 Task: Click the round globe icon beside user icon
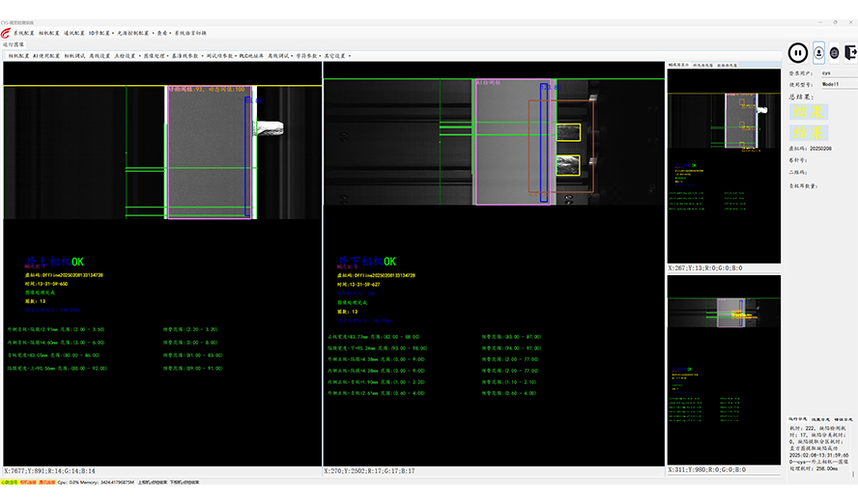tap(835, 53)
